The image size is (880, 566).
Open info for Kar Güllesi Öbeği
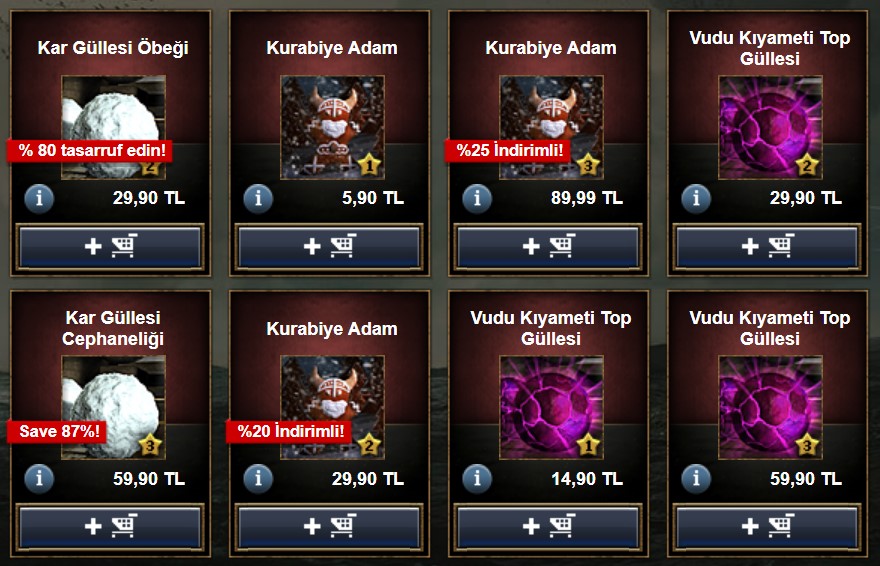tap(39, 198)
